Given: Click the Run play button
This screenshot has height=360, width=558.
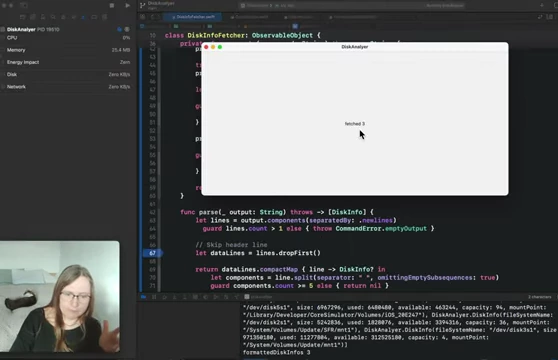Looking at the screenshot, I should [127, 5].
